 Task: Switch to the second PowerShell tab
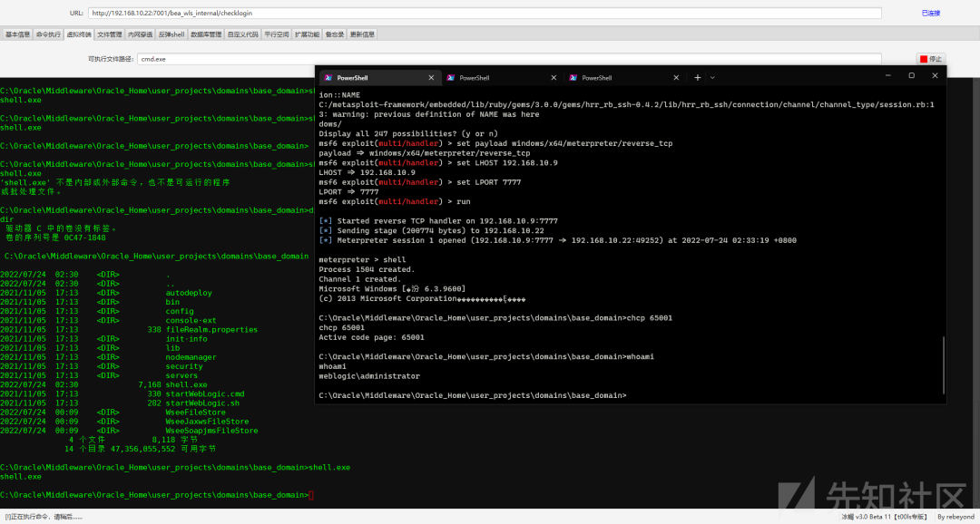coord(502,77)
